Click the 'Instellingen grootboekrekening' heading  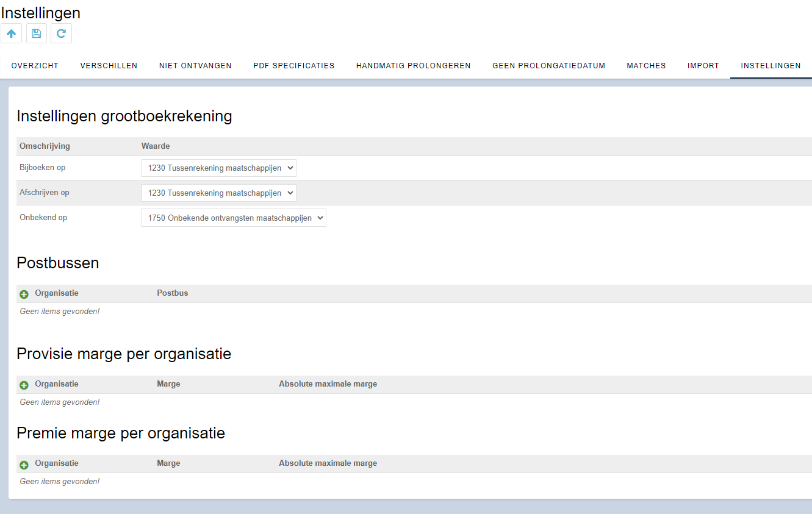[124, 116]
